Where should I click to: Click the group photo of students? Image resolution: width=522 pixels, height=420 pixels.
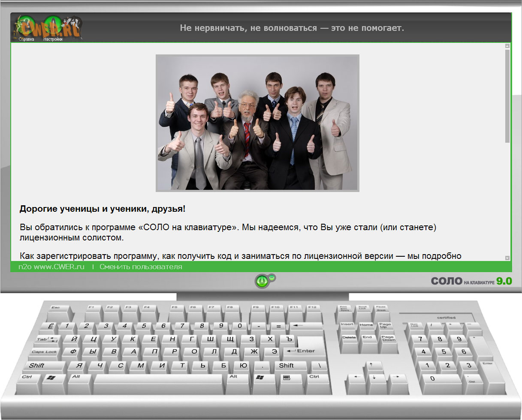click(x=257, y=123)
